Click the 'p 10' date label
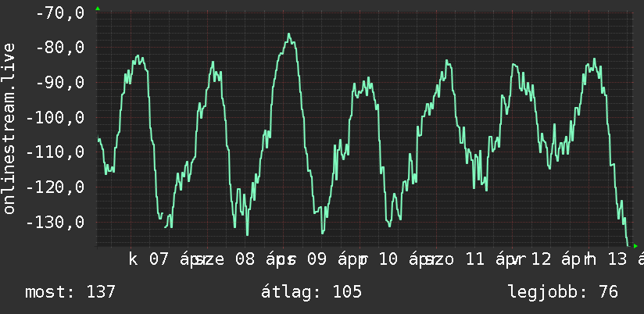Image resolution: width=644 pixels, height=314 pixels. point(377,260)
